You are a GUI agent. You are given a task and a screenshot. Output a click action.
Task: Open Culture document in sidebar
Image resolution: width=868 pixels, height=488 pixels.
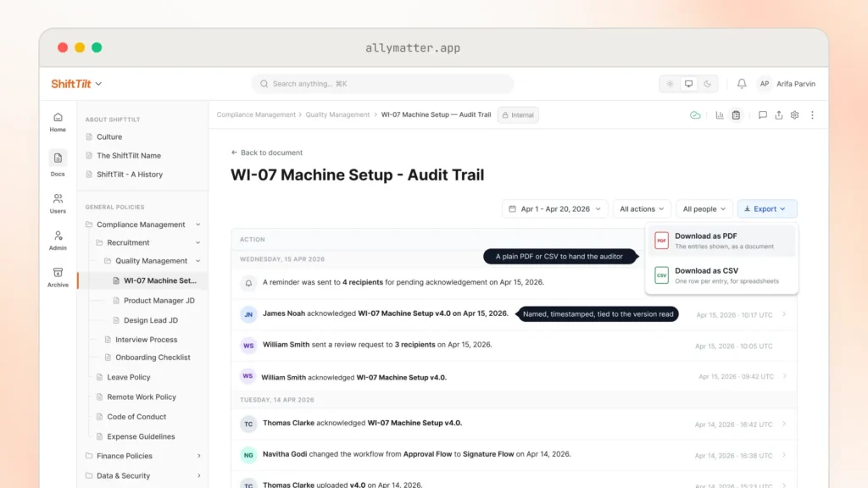pyautogui.click(x=109, y=136)
